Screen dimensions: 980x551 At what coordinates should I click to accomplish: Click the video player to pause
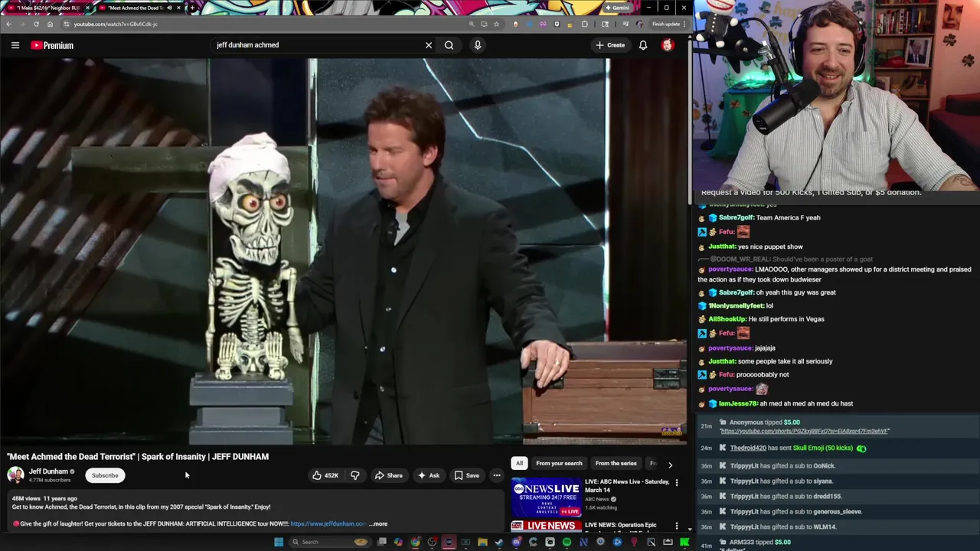click(x=344, y=252)
